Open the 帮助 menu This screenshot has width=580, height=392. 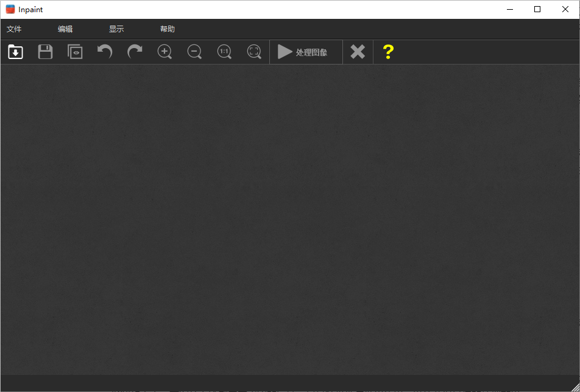168,29
